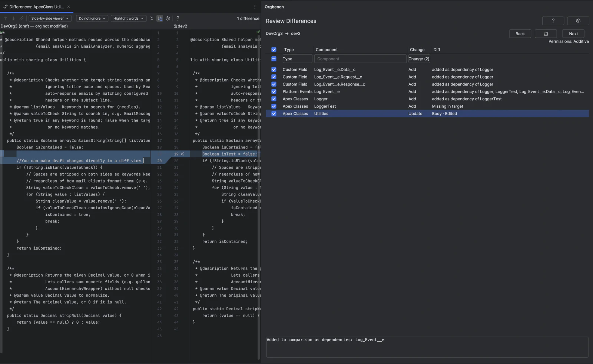The image size is (593, 364).
Task: Click 'DevOrg3 (draft — org not modified)' header
Action: [x=34, y=26]
